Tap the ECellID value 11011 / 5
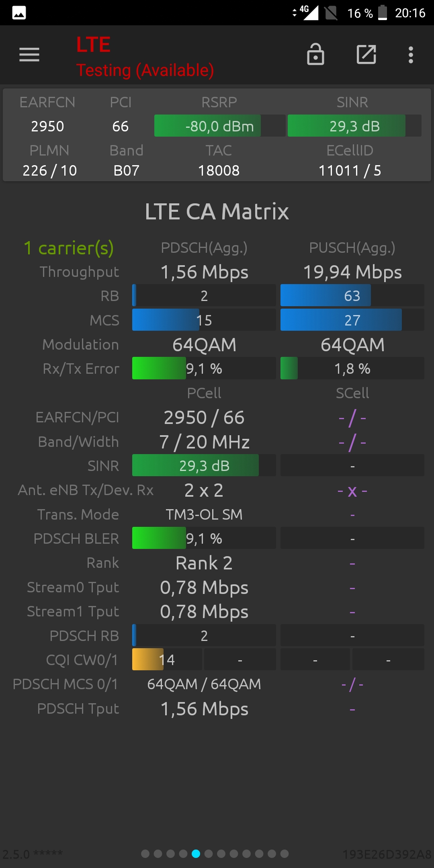The height and width of the screenshot is (868, 434). coord(350,170)
